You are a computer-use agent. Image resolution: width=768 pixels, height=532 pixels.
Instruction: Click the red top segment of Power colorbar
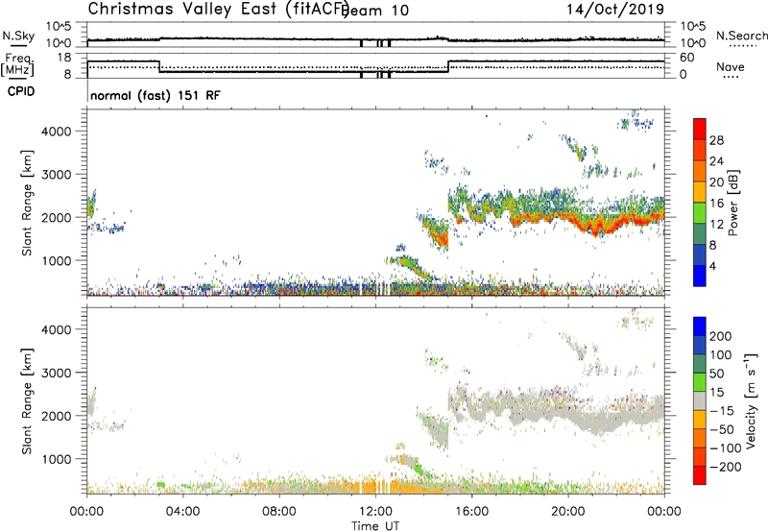pos(700,130)
